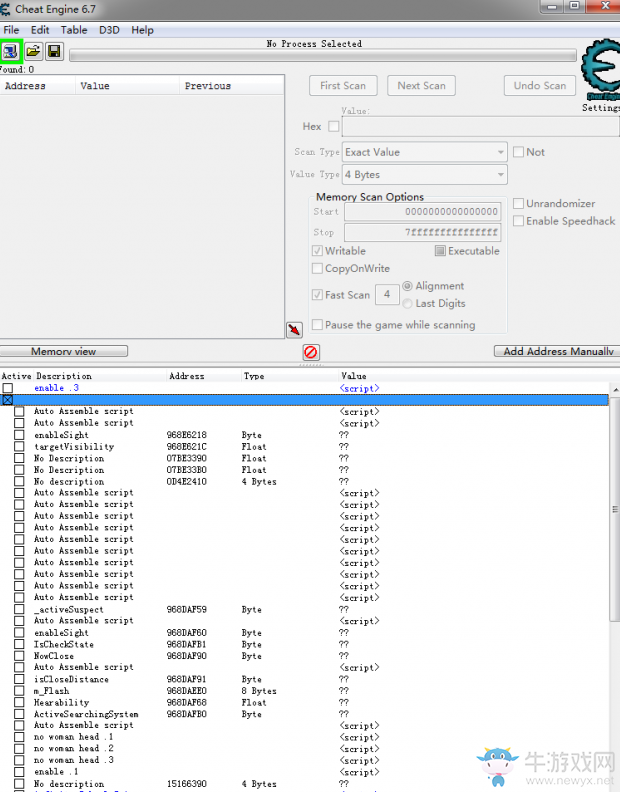Click Add Address Manually button

(558, 351)
